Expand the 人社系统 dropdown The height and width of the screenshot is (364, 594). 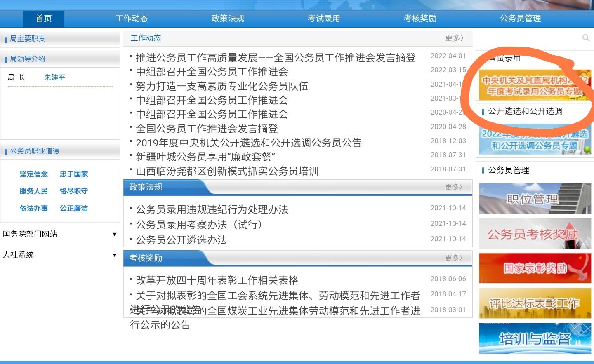pyautogui.click(x=60, y=255)
